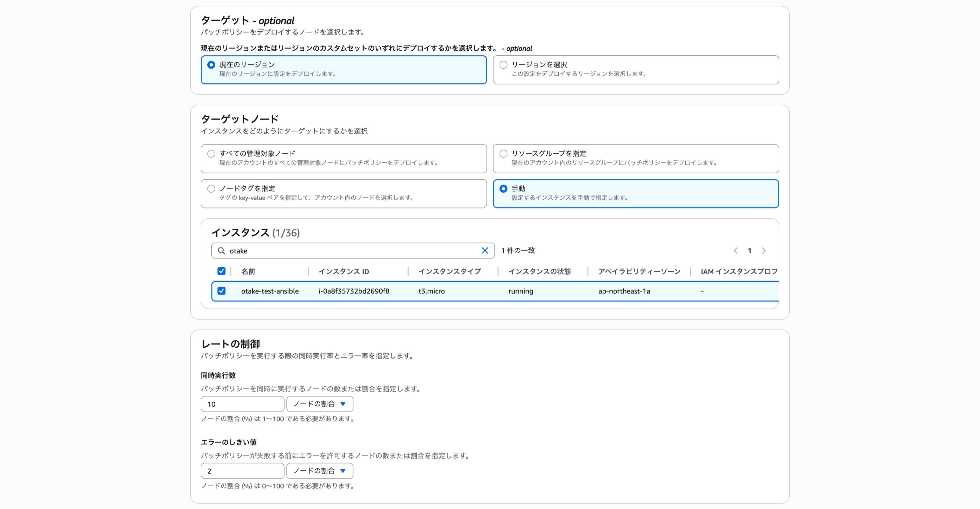Choose リソースグループを指定 target option

503,153
